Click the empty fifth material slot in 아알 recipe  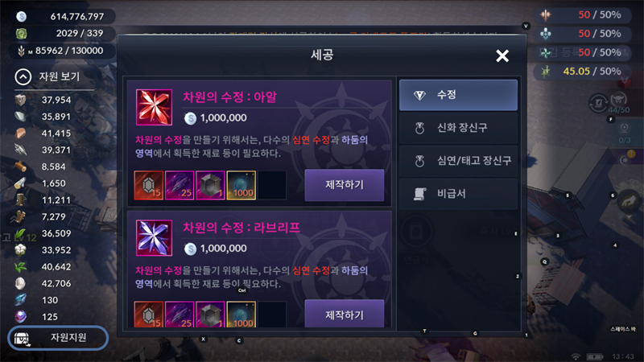click(272, 185)
